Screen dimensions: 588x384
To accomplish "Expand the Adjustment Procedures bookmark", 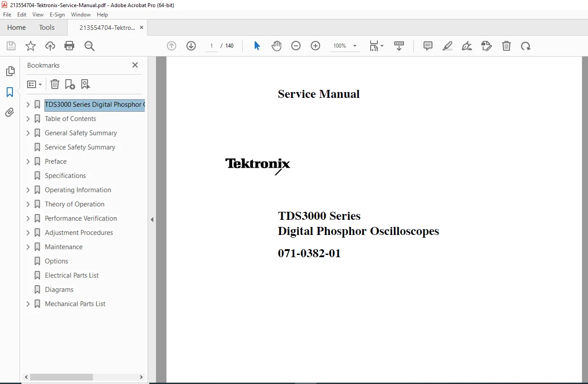I will [x=28, y=233].
